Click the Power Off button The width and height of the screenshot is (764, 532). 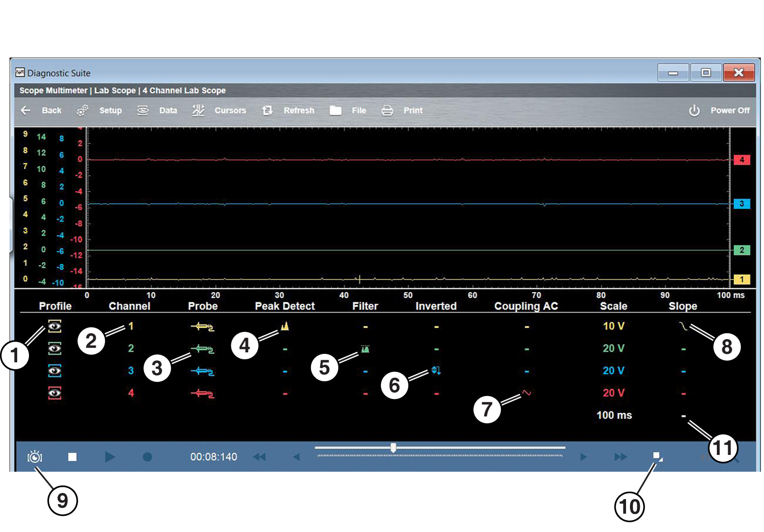(x=719, y=110)
